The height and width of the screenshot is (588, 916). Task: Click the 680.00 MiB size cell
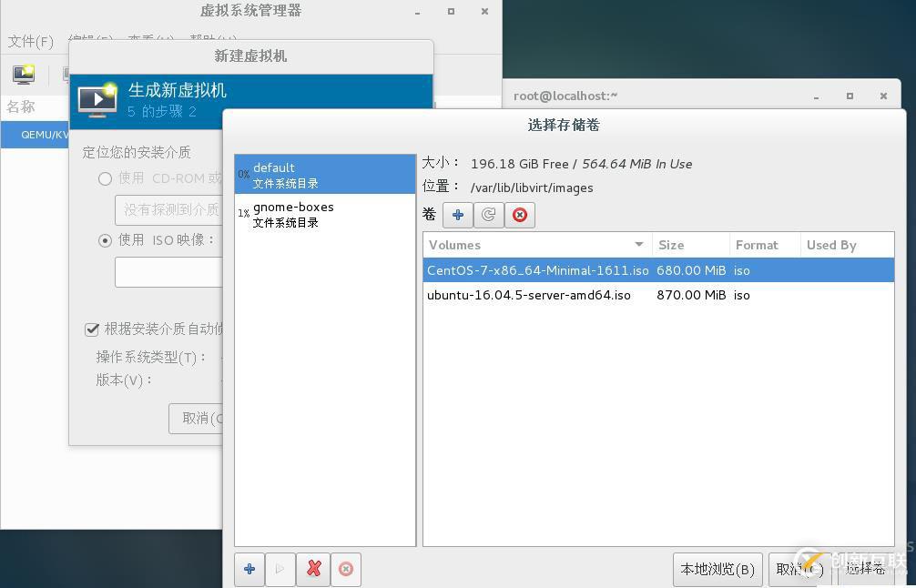[x=691, y=270]
